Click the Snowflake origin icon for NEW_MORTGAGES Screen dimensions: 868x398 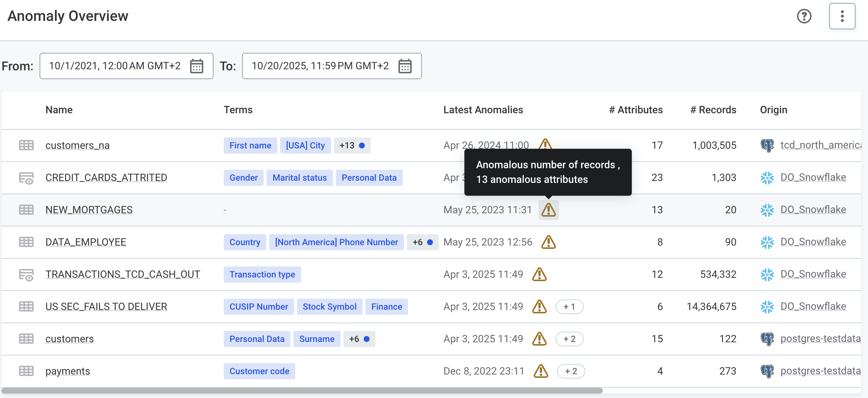point(767,210)
